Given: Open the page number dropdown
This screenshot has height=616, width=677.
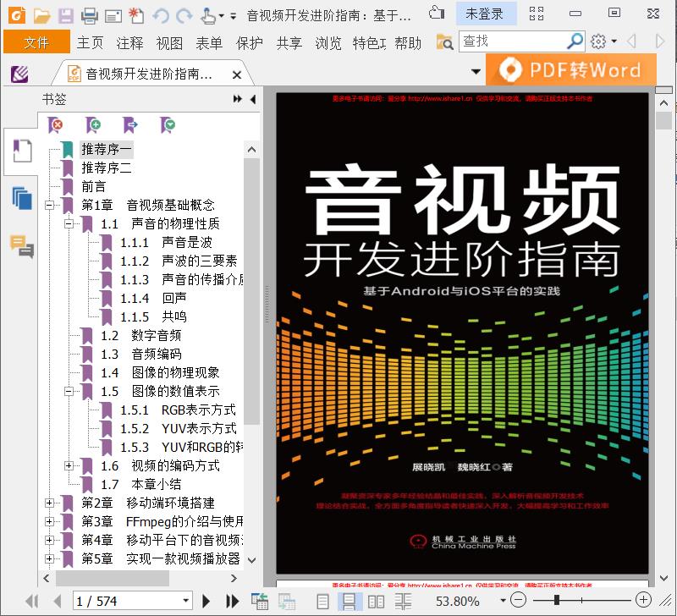Looking at the screenshot, I should (185, 601).
